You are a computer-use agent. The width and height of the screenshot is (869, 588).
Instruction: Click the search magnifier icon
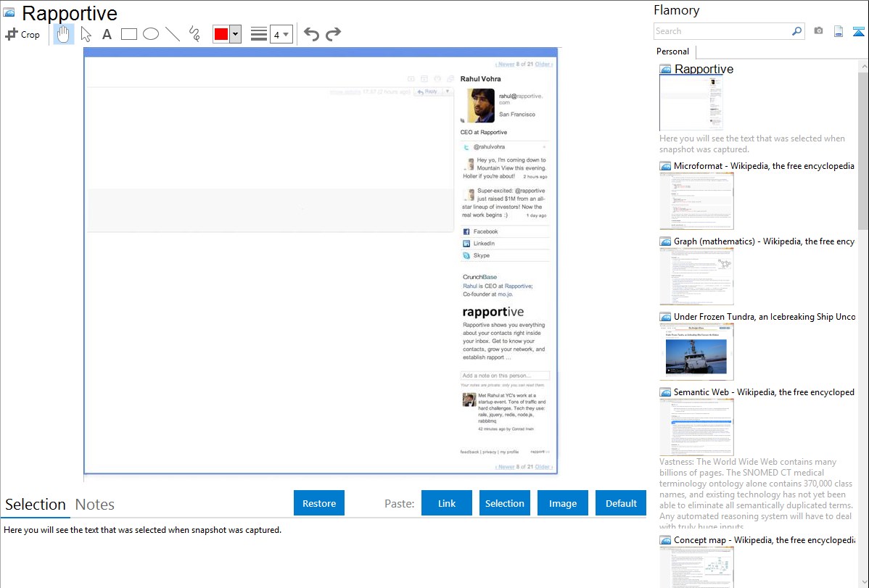[796, 31]
